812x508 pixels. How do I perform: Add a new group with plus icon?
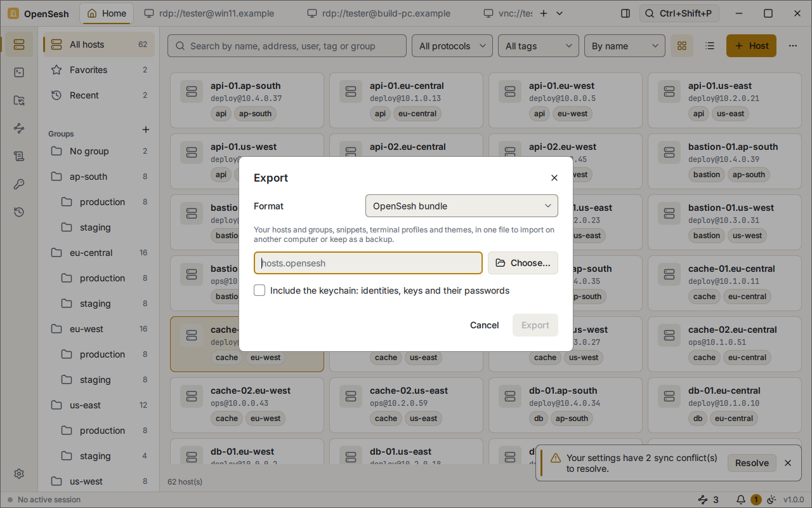146,130
